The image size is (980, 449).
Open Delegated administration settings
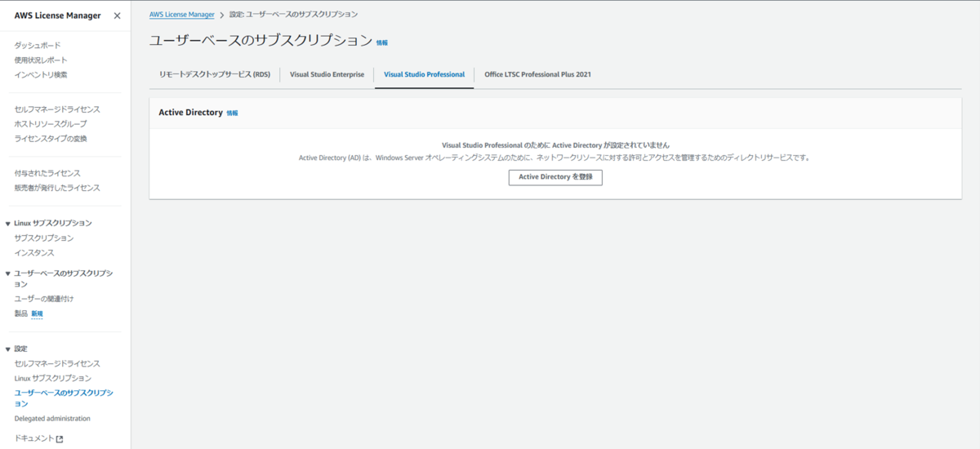(x=52, y=419)
